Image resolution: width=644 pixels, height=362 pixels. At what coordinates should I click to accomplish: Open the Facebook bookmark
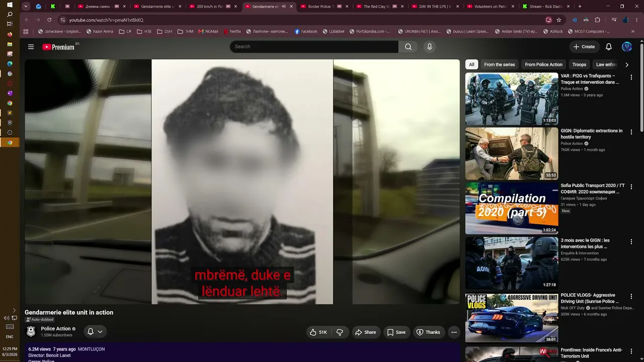[x=306, y=31]
